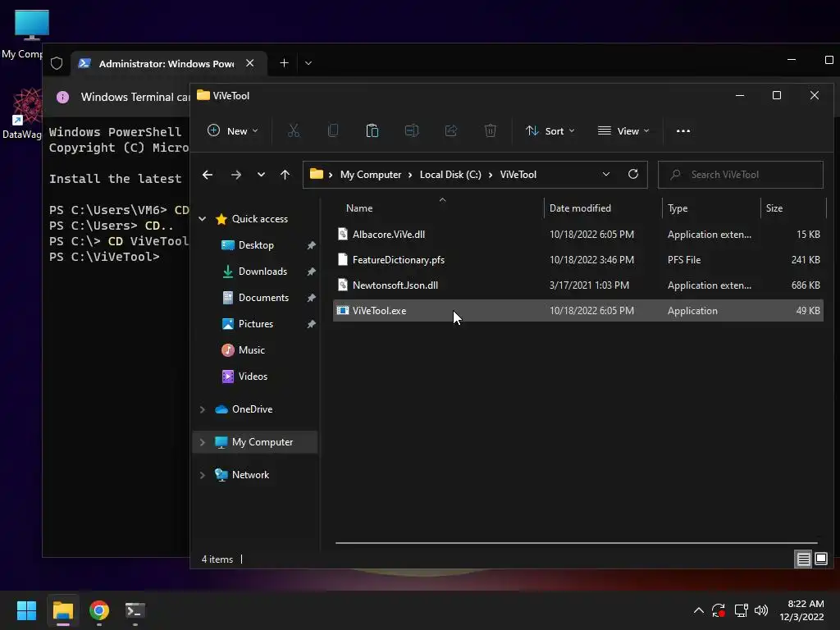Expand the My Computer tree node

point(203,442)
